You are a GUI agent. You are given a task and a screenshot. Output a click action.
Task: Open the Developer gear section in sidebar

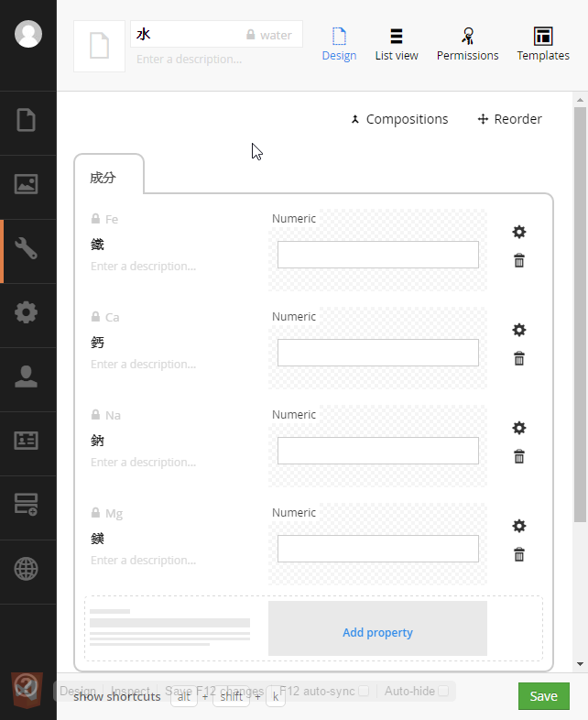pos(27,312)
